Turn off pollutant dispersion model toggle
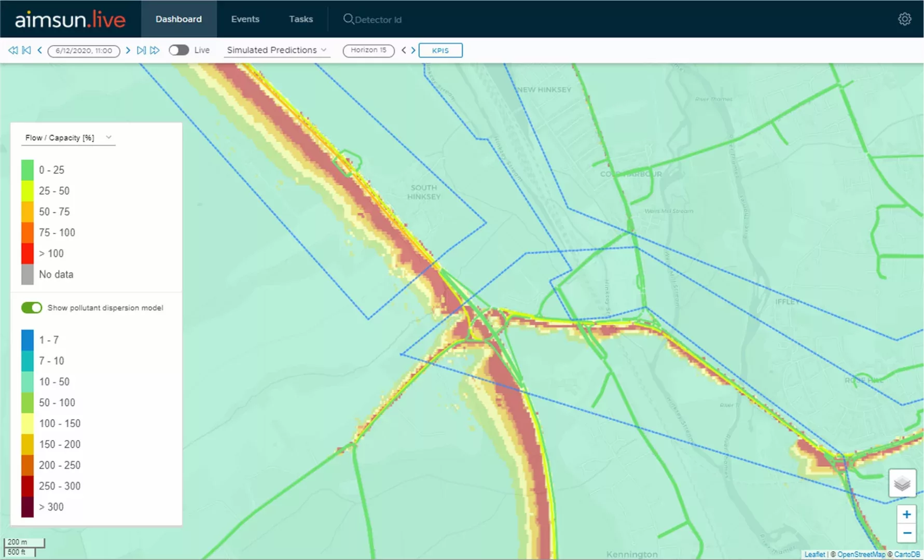Viewport: 924px width, 560px height. 32,307
